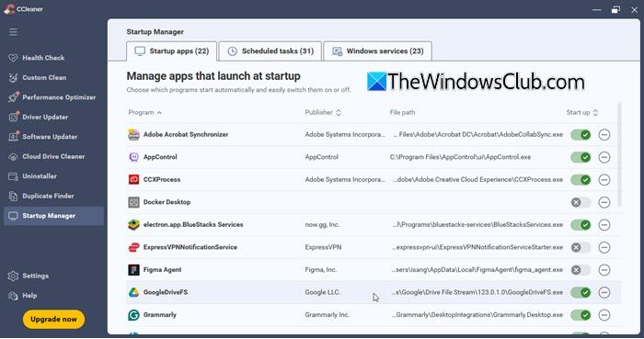Select the Docker Desktop program name
The image size is (644, 339).
[x=167, y=202]
